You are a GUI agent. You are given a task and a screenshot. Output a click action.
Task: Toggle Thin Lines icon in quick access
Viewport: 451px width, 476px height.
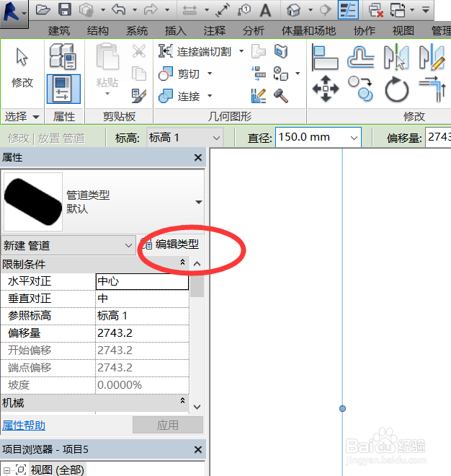click(348, 9)
